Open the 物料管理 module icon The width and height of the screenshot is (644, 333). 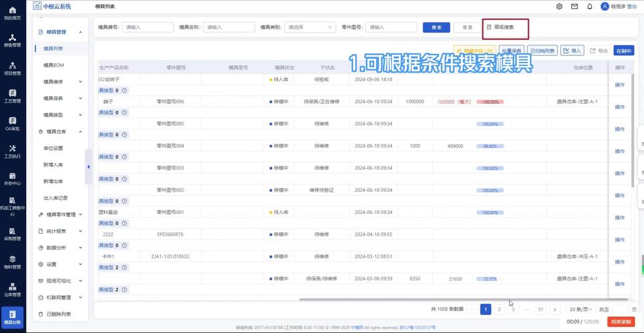click(x=13, y=262)
